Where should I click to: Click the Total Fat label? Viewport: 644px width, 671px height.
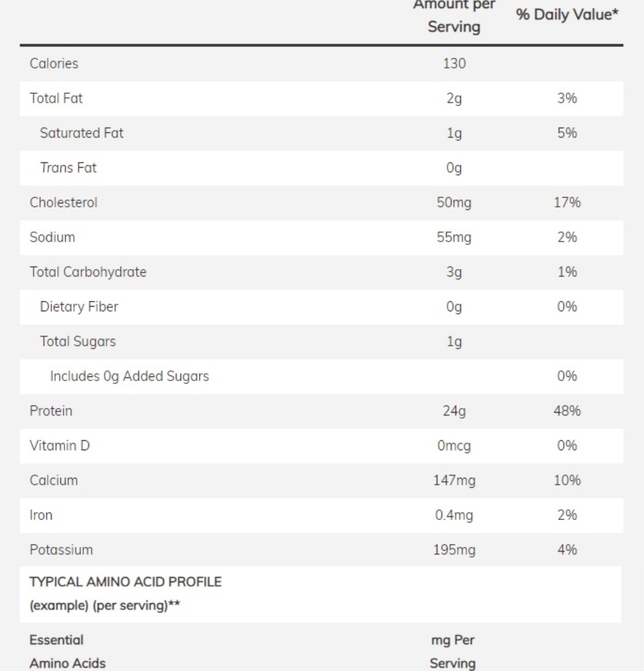tap(56, 98)
